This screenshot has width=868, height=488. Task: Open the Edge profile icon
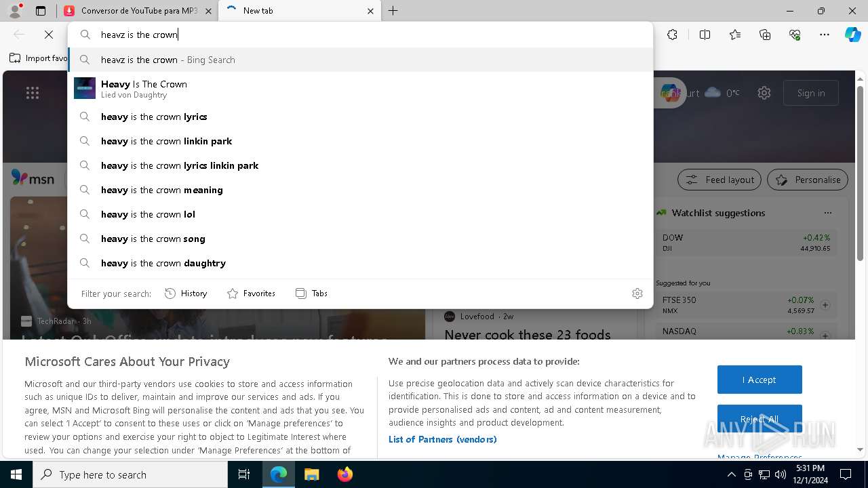click(15, 11)
